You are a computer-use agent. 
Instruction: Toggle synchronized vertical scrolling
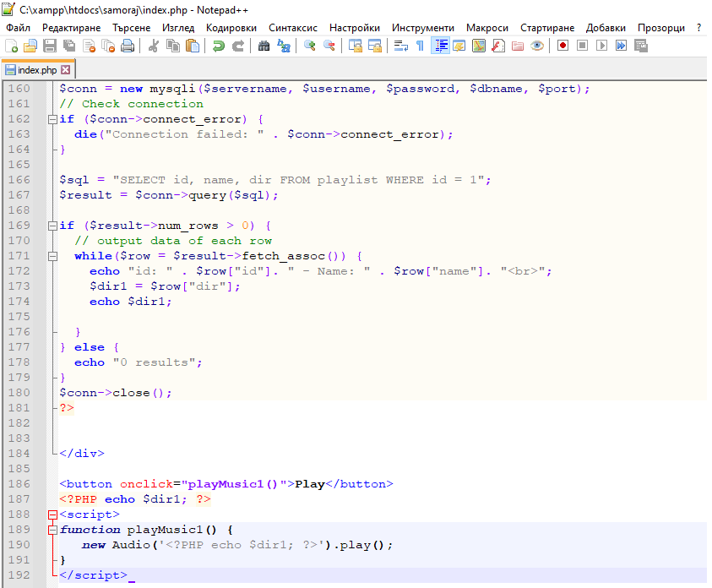[355, 46]
